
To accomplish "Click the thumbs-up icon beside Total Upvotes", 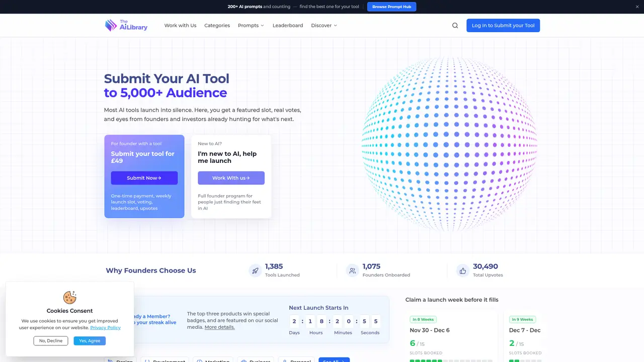I will pyautogui.click(x=463, y=270).
